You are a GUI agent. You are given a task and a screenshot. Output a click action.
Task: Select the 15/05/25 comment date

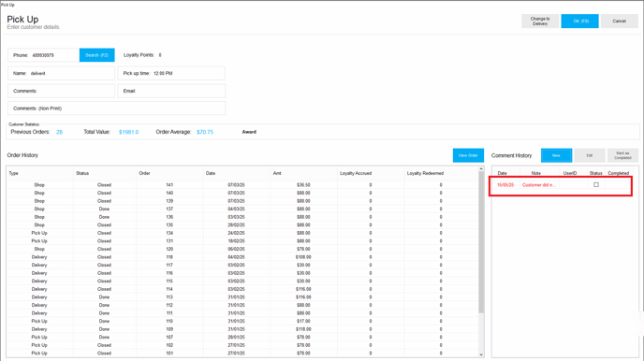pyautogui.click(x=505, y=185)
